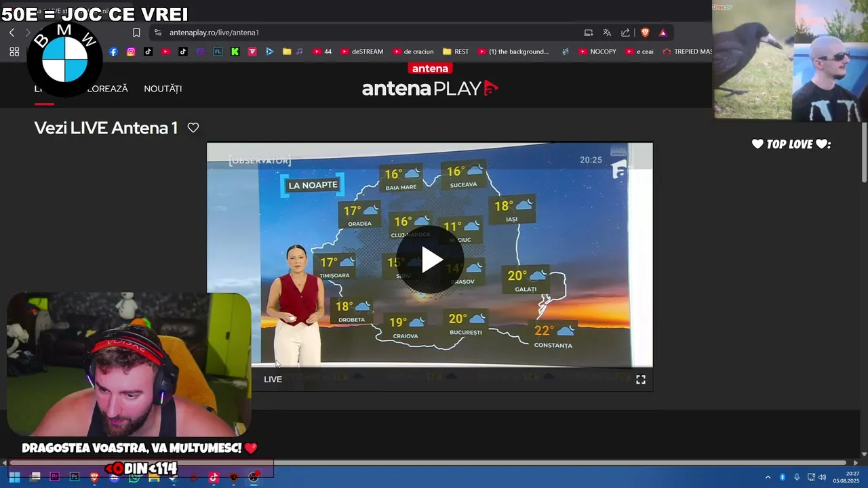Click the Brave Rewards triangle icon

pos(663,33)
